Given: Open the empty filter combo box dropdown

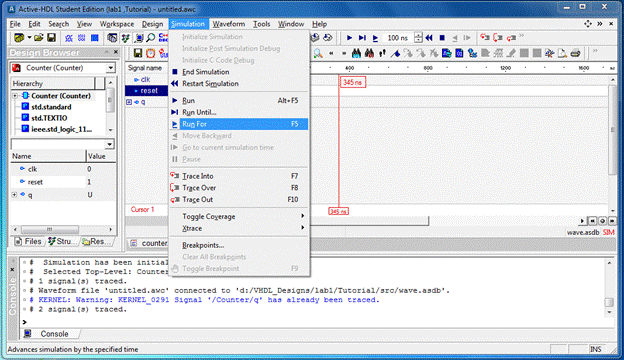Looking at the screenshot, I should click(x=109, y=144).
